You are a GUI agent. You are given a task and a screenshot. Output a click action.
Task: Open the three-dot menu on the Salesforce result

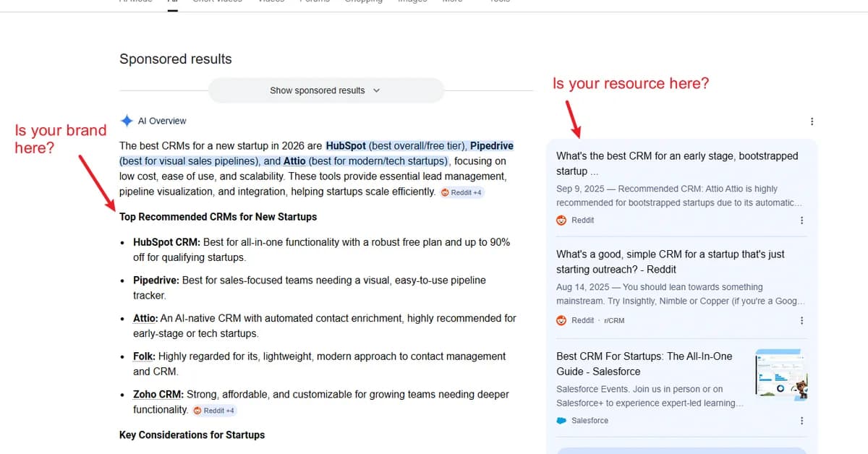[x=801, y=419]
